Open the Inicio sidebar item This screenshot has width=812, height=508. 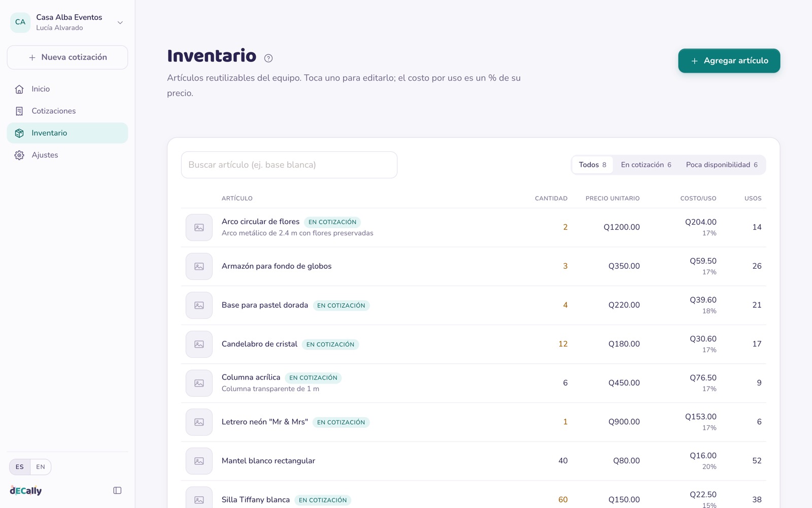click(67, 89)
